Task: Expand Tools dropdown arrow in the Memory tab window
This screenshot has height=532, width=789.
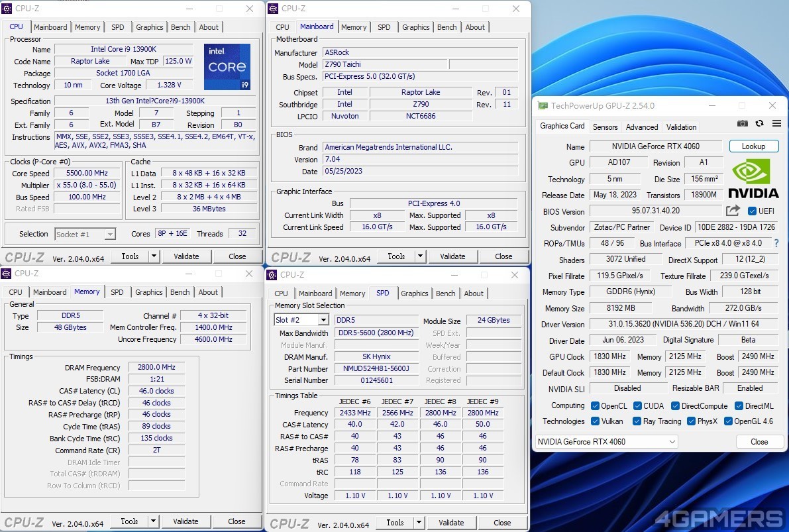Action: pyautogui.click(x=154, y=521)
